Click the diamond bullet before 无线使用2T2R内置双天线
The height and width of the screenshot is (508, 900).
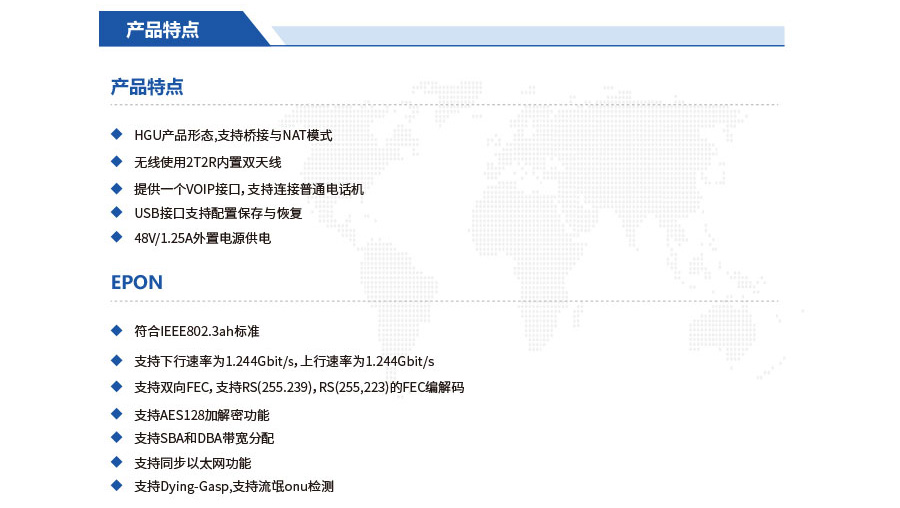pyautogui.click(x=116, y=161)
